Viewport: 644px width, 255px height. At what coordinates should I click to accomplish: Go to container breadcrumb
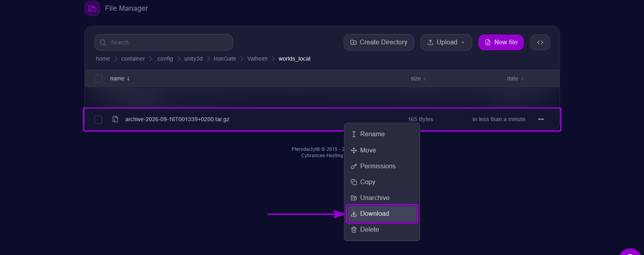pyautogui.click(x=133, y=59)
